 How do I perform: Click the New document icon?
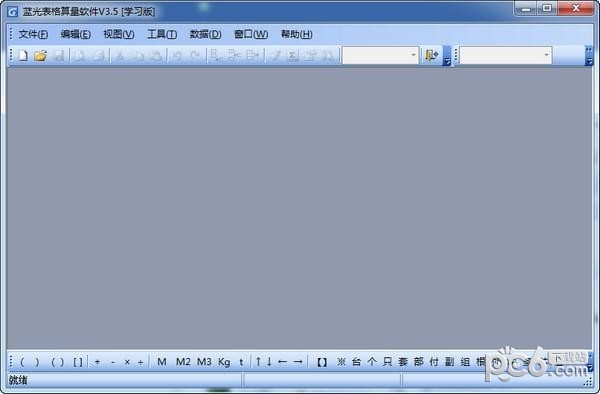pyautogui.click(x=23, y=56)
